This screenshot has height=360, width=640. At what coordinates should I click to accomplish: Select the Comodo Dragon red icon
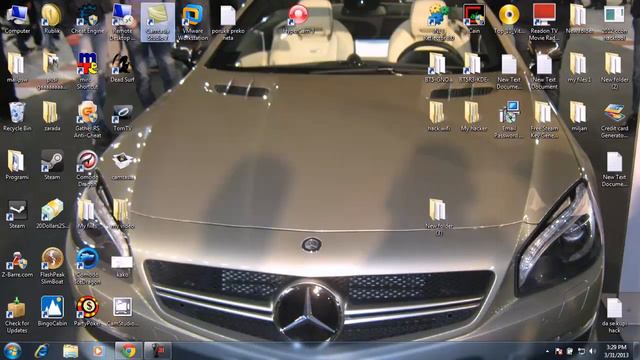tap(87, 168)
